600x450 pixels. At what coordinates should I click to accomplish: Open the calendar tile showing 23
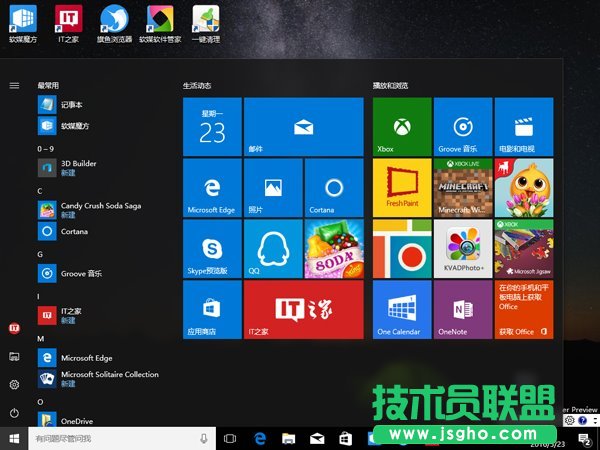212,127
